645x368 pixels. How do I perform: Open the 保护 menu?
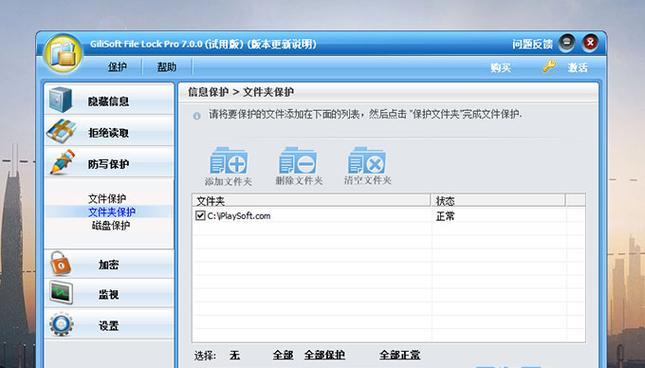coord(117,67)
